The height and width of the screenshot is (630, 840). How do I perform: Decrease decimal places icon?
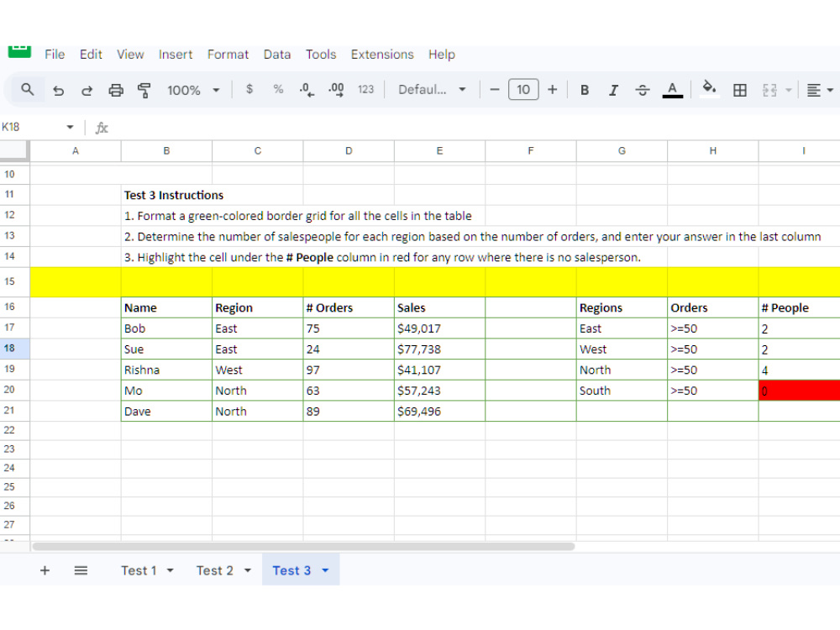click(307, 90)
